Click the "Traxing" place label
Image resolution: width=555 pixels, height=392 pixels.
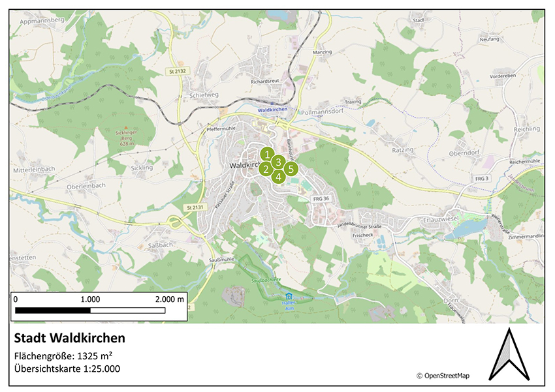tap(353, 102)
